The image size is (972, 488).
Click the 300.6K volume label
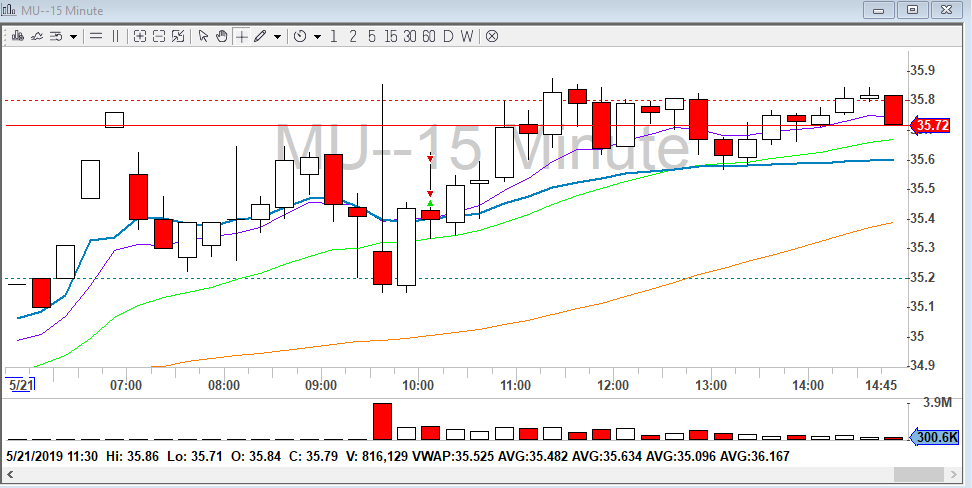[934, 437]
